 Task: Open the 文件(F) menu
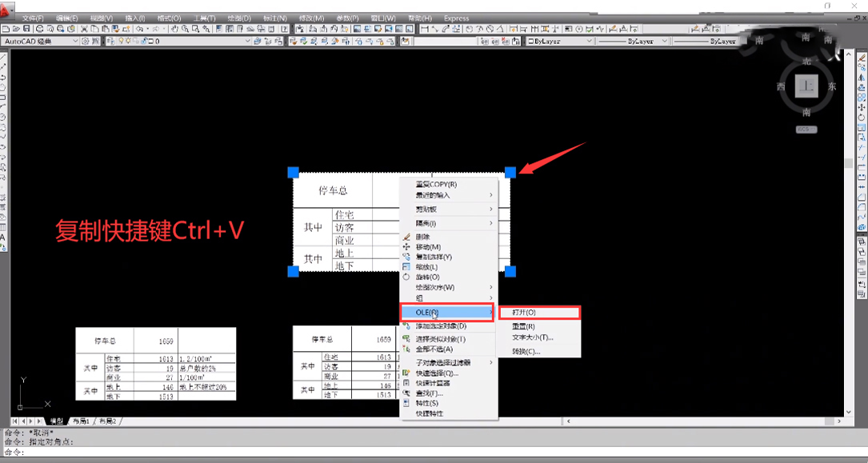33,18
